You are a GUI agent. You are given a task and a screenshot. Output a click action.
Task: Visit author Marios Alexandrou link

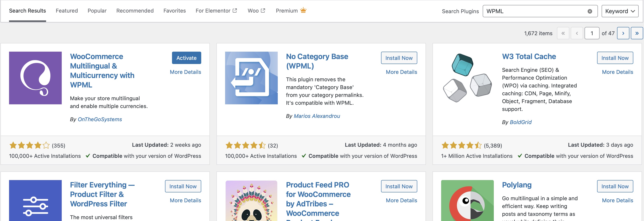pos(317,116)
